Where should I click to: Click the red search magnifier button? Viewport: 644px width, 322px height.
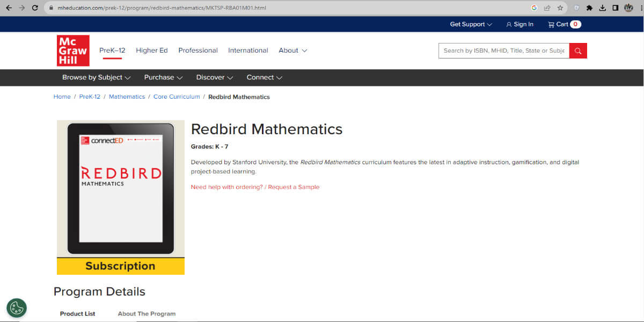(578, 50)
